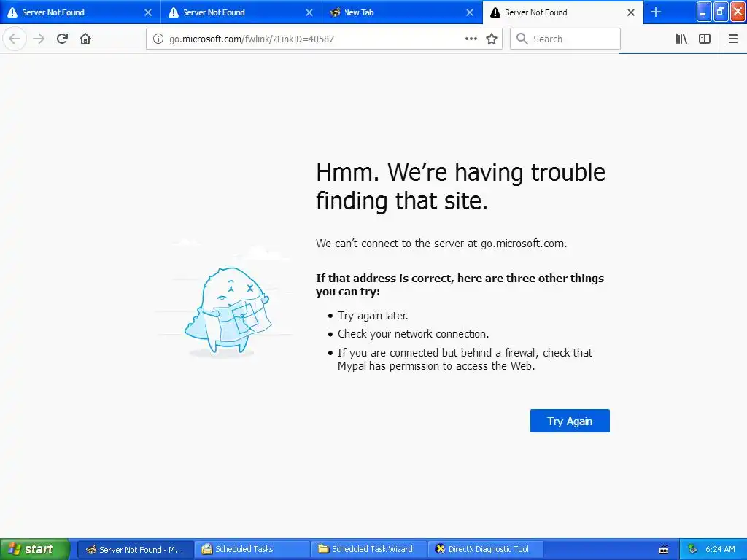
Task: Click the Try Again button
Action: click(570, 421)
